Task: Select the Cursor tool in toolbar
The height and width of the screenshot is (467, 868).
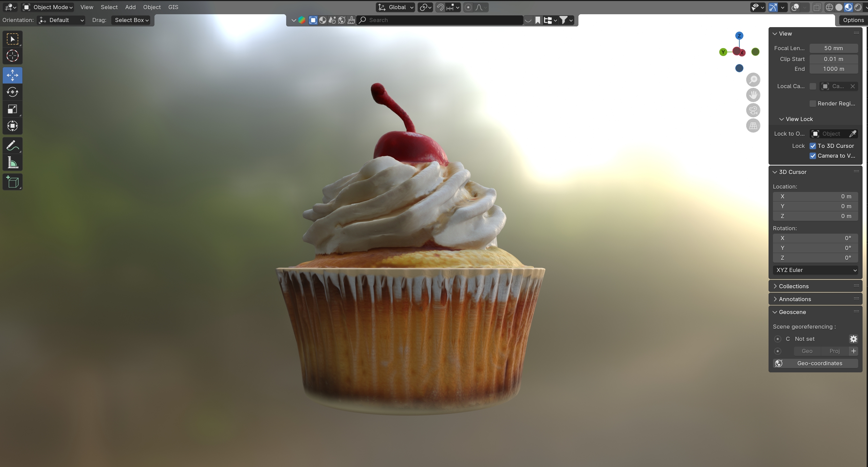Action: 13,56
